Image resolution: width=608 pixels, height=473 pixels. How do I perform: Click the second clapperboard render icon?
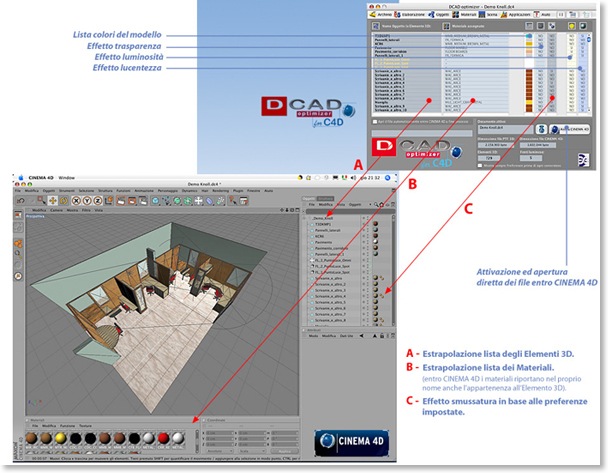pos(132,201)
